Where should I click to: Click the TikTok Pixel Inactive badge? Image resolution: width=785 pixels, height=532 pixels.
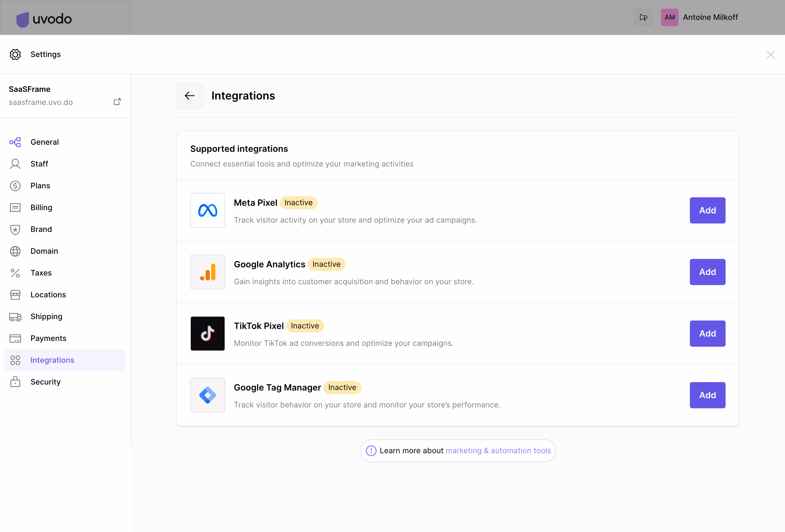click(305, 326)
